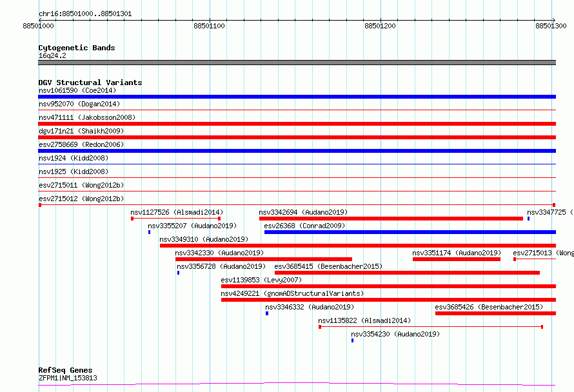Viewport: 574px width, 392px height.
Task: Click the dgv171n21 (Shaikh2009) label
Action: (x=81, y=131)
